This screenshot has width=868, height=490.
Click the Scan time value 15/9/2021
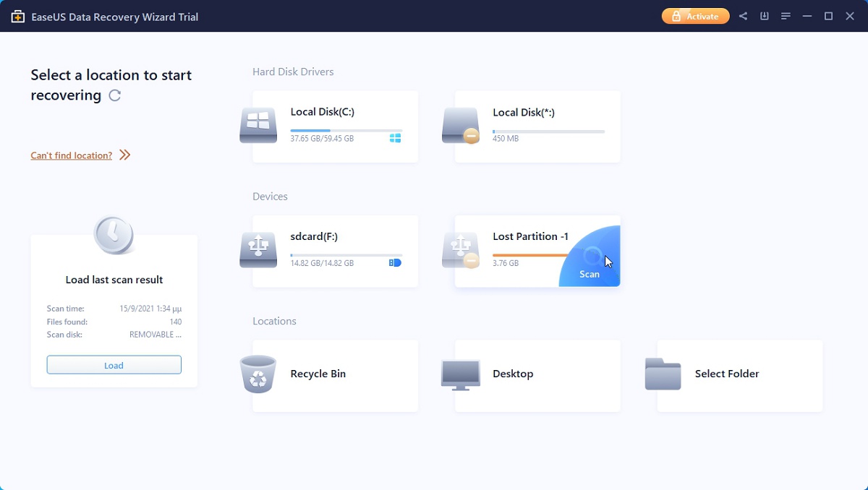150,309
